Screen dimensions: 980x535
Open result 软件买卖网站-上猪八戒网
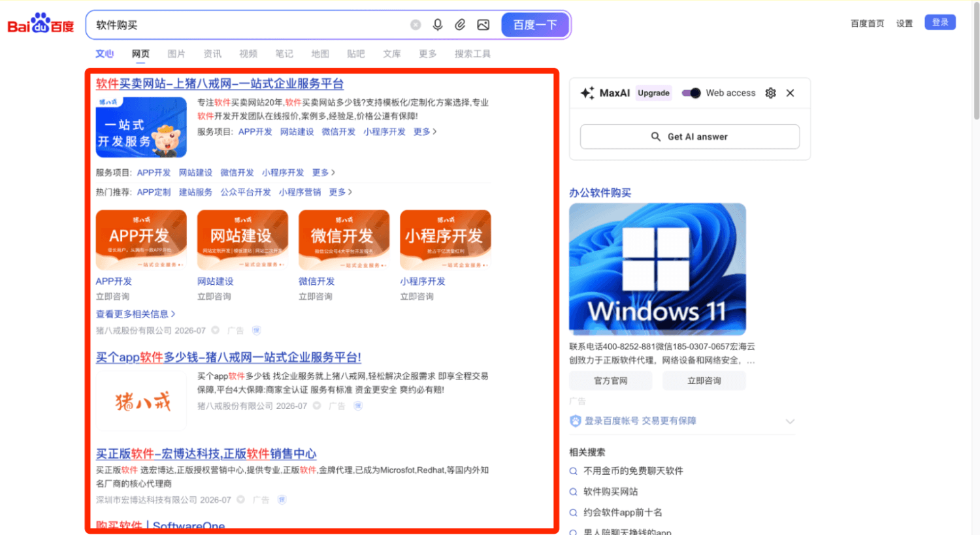pos(220,84)
